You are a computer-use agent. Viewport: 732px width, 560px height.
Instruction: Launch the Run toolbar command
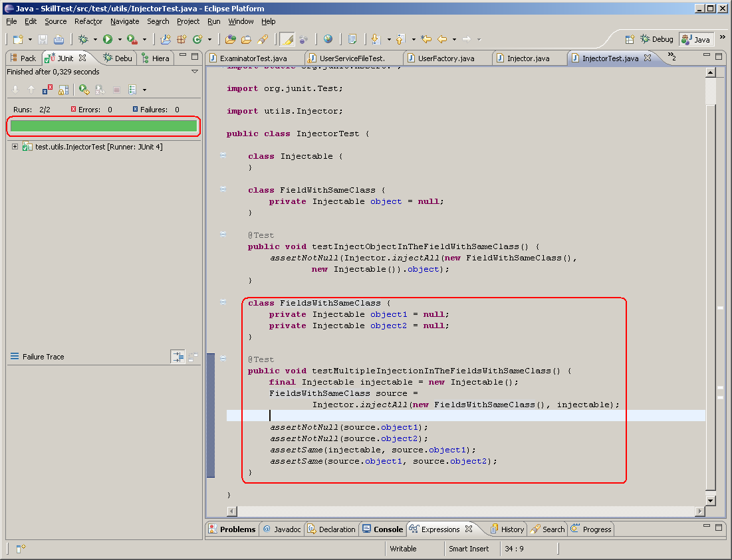pos(108,39)
